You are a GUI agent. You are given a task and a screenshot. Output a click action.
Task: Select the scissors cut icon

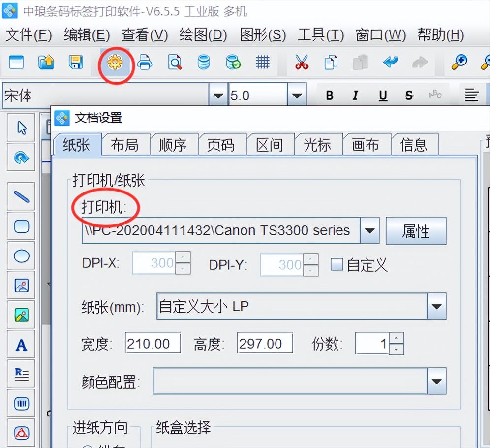[302, 63]
